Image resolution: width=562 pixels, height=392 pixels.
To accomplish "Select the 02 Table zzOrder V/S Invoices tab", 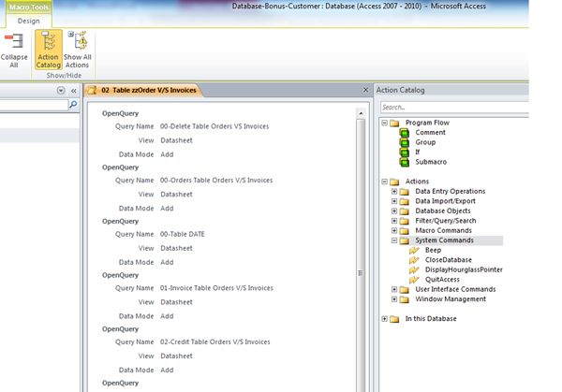I will click(x=147, y=90).
